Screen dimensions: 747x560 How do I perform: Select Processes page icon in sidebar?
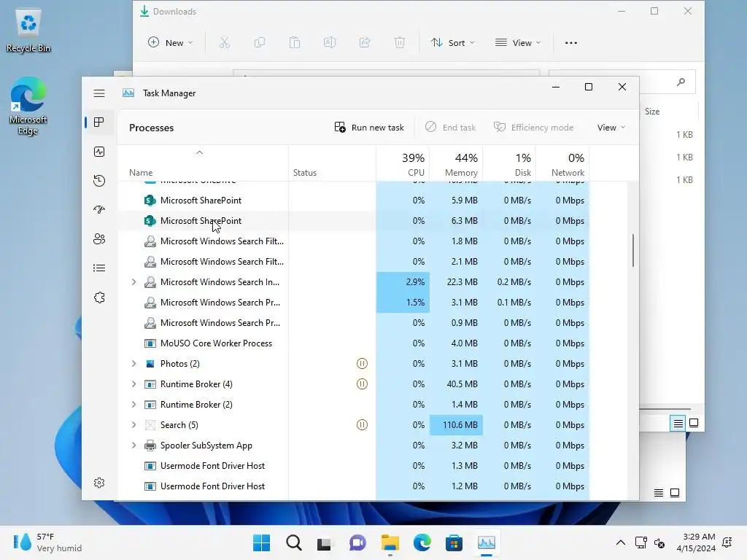[x=99, y=122]
